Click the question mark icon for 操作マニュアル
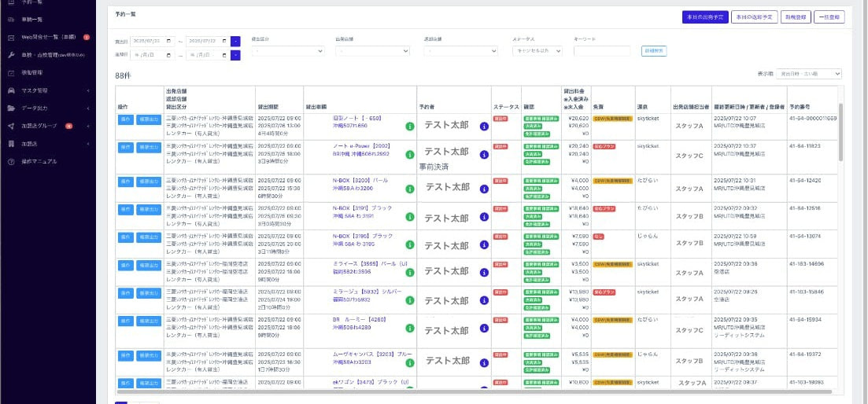 [x=10, y=161]
